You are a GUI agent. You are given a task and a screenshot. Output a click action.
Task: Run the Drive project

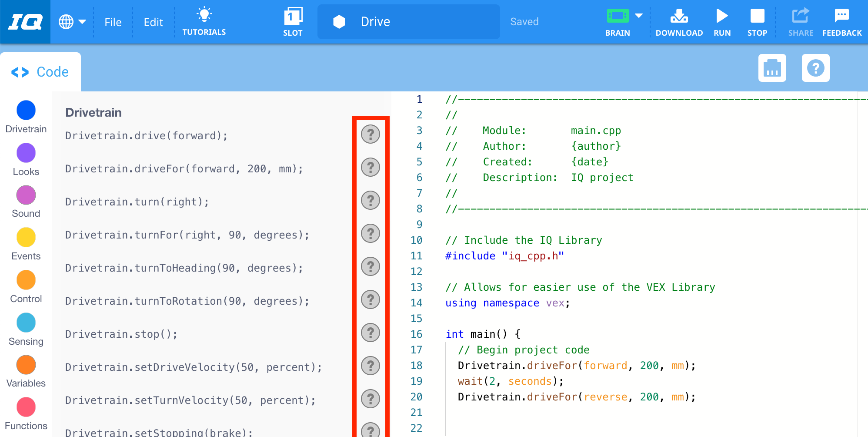(721, 21)
